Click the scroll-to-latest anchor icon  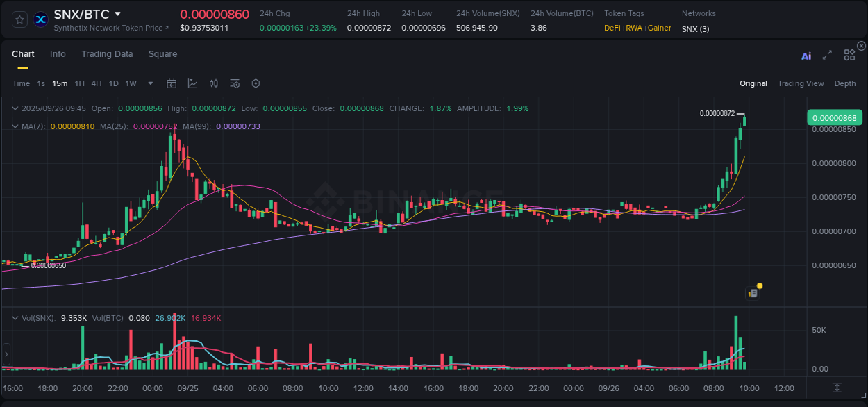tap(837, 389)
